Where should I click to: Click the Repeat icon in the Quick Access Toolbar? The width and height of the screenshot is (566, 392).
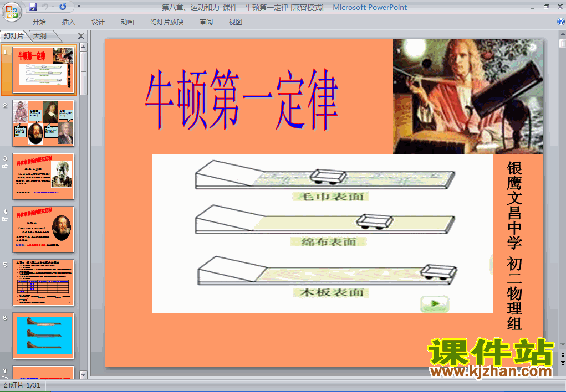[x=63, y=7]
